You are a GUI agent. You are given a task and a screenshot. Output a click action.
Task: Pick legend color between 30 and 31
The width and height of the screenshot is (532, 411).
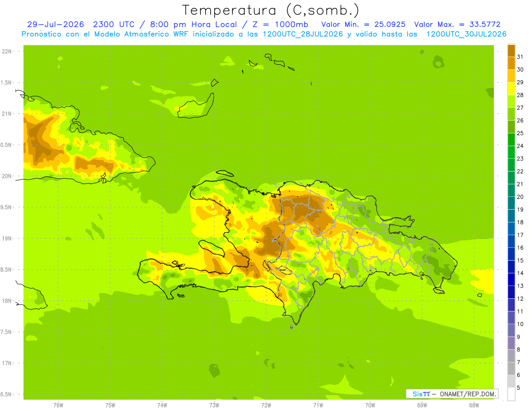[x=511, y=63]
